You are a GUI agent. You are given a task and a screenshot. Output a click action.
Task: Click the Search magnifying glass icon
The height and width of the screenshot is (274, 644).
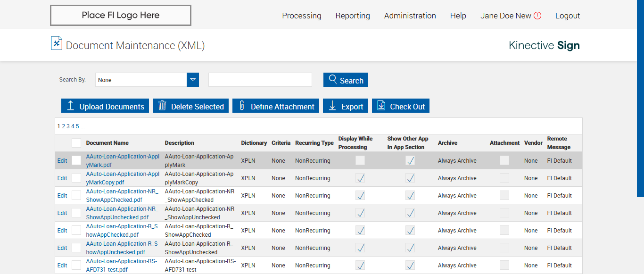click(x=333, y=79)
